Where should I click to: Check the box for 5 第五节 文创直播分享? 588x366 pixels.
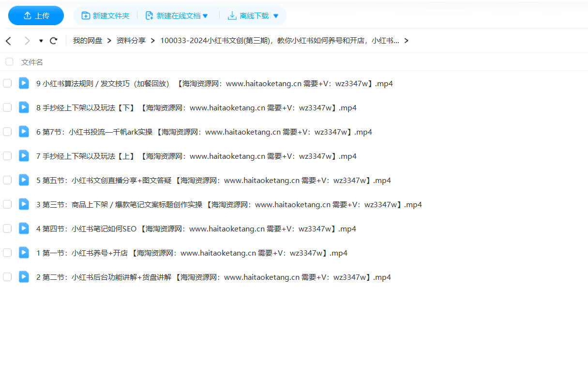point(7,180)
